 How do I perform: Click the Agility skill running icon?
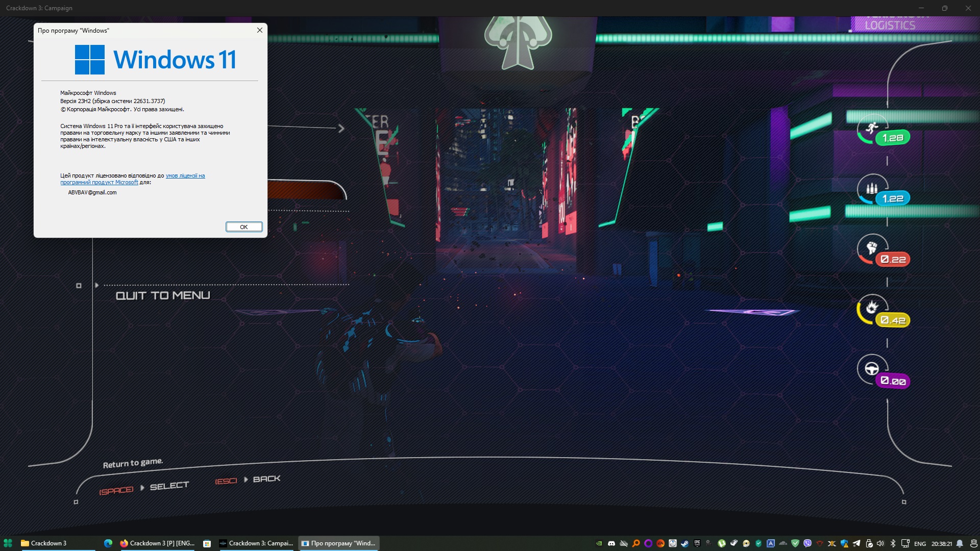(872, 127)
